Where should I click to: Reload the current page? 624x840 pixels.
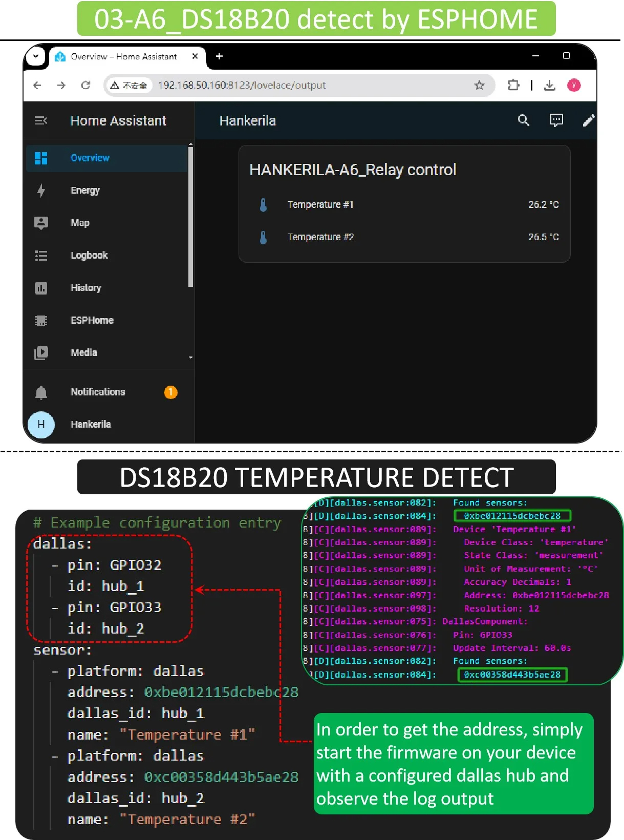coord(85,85)
